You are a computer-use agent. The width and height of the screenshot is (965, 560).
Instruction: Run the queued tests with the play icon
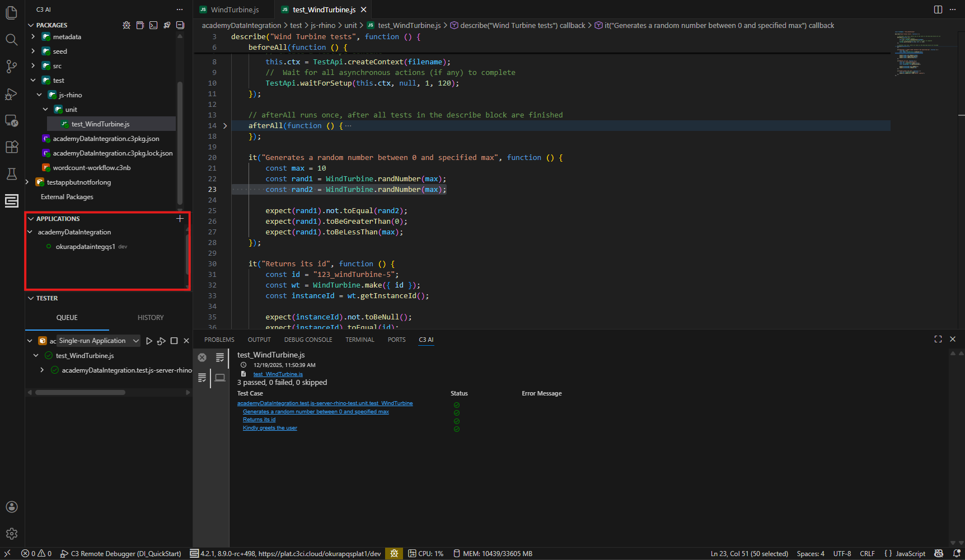[x=149, y=340]
